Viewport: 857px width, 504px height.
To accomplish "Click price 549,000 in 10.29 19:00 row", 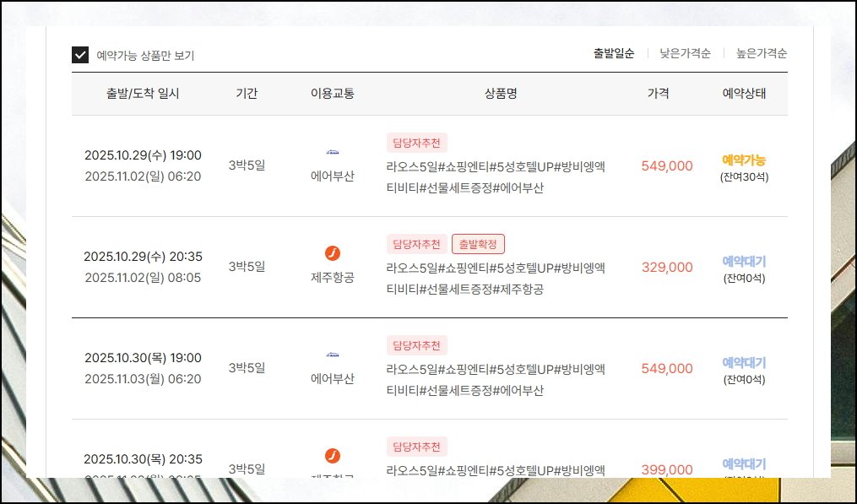I will pyautogui.click(x=667, y=166).
